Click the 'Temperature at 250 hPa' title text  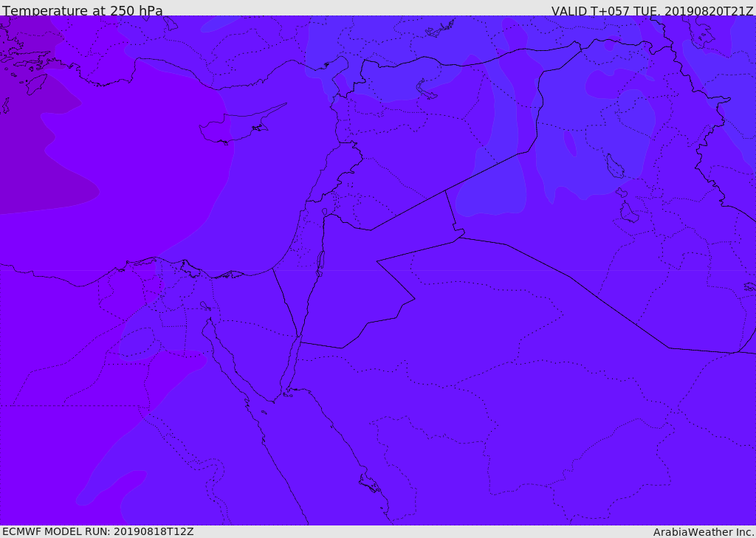coord(83,10)
